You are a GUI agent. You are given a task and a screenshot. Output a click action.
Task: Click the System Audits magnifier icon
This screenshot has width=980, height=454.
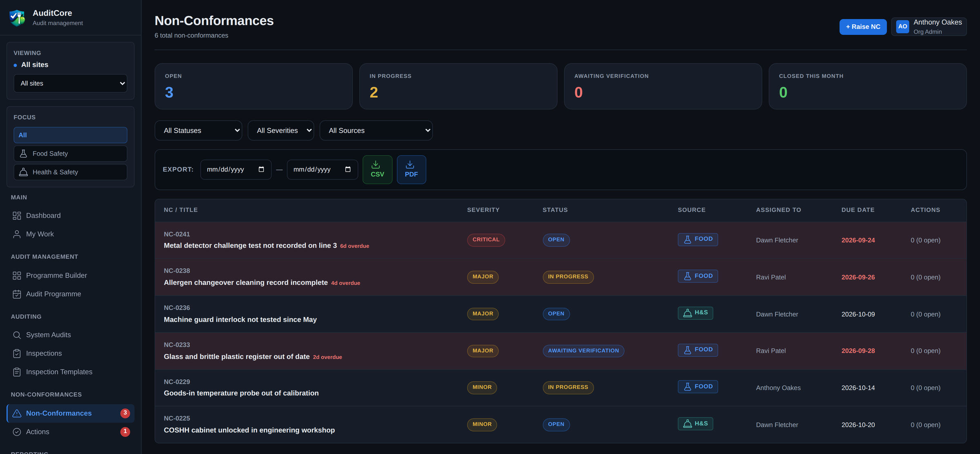point(17,335)
